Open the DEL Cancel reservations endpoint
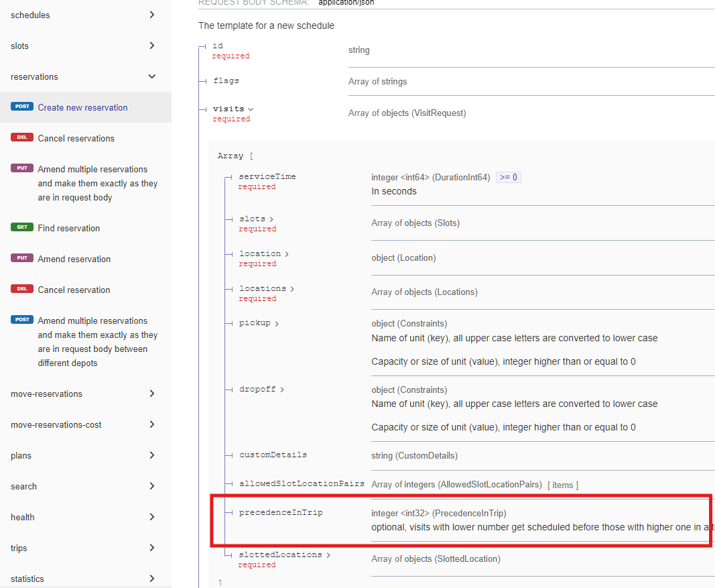The width and height of the screenshot is (715, 588). [76, 138]
